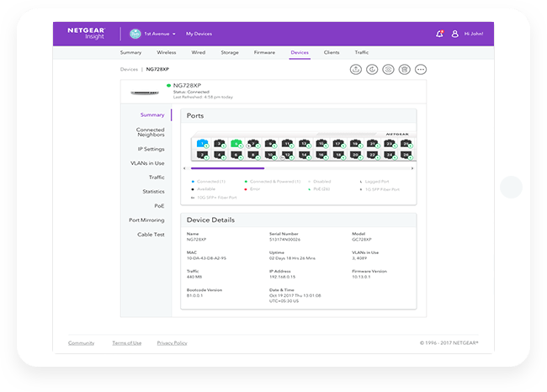Click the 1st Avenue location avatar
The width and height of the screenshot is (547, 392).
pos(135,34)
